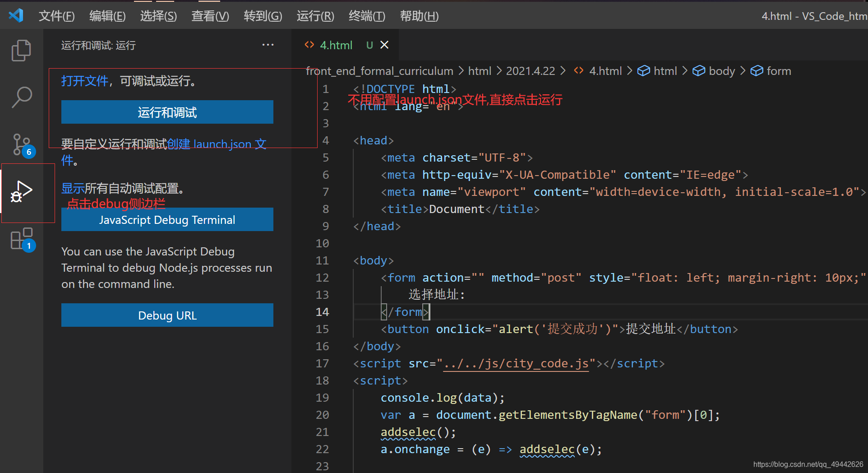868x473 pixels.
Task: Click the 提交地址 button tag line
Action: point(559,329)
